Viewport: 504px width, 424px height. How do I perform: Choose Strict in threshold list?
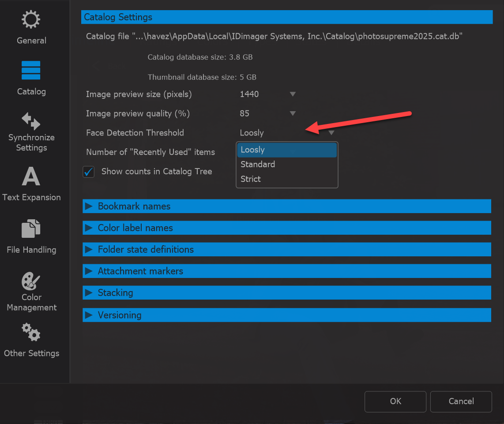(x=287, y=179)
